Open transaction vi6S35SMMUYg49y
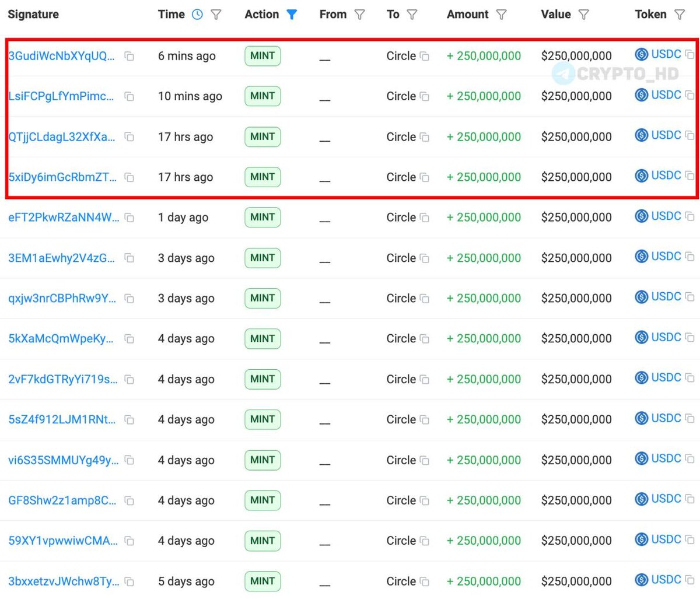Viewport: 700px width, 599px height. point(63,460)
